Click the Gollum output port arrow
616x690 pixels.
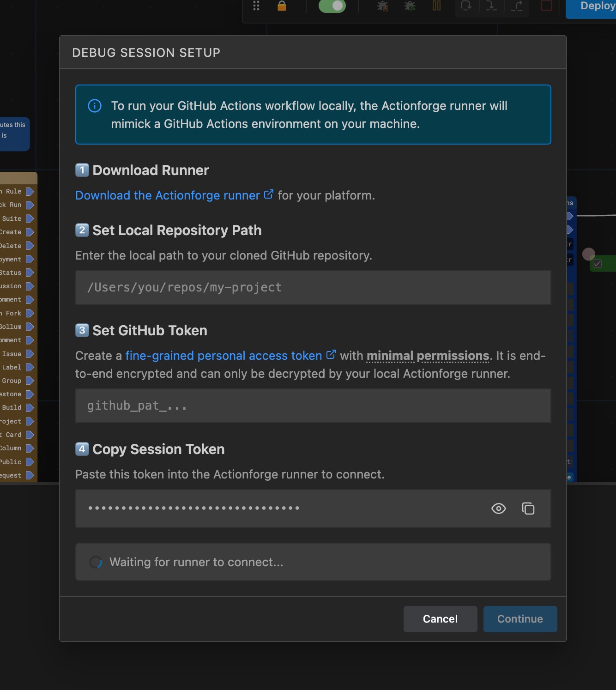[x=30, y=327]
